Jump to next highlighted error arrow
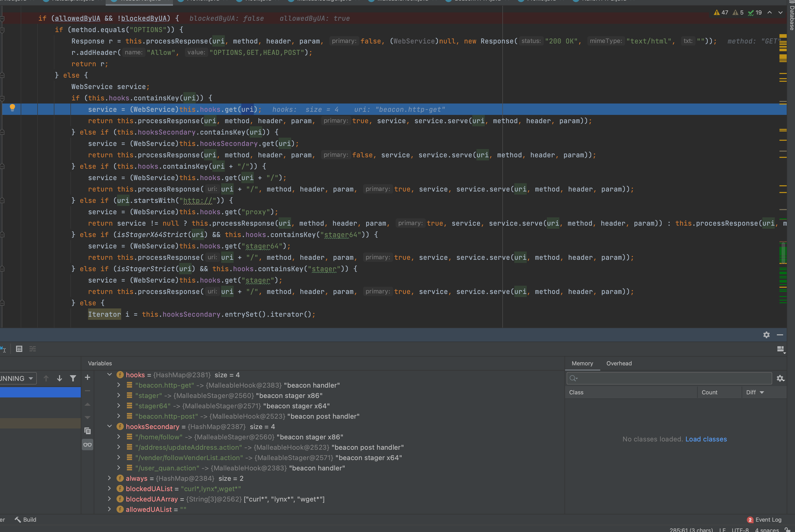Screen dimensions: 795x532 coord(780,13)
